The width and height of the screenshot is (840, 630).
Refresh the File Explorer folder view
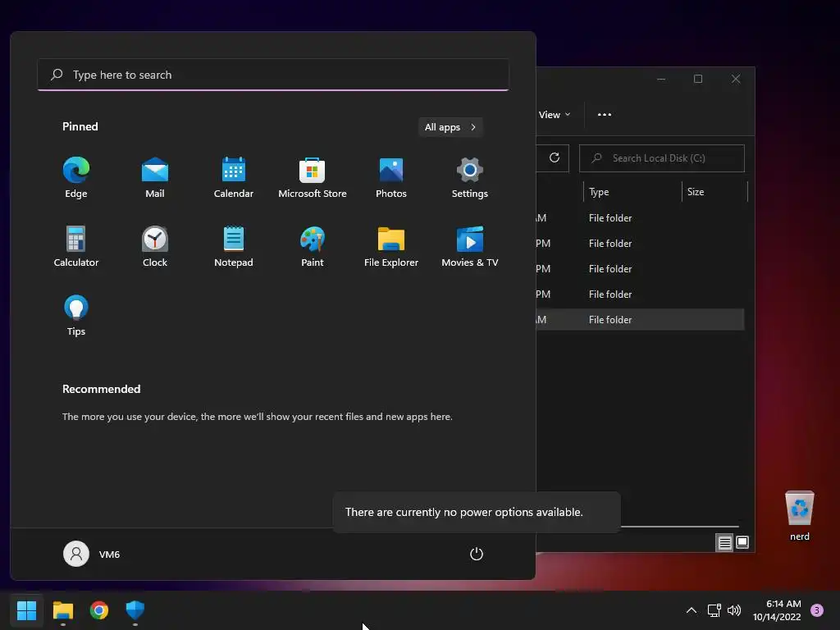pos(555,157)
